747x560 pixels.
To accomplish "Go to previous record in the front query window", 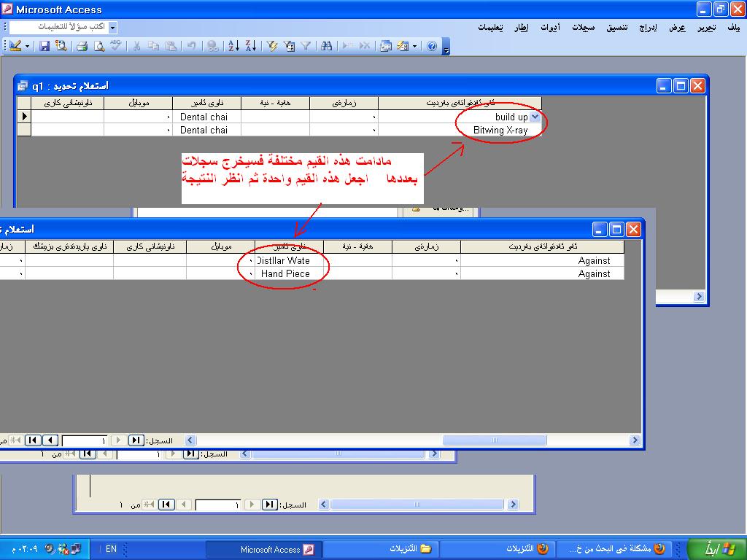I will [x=118, y=440].
